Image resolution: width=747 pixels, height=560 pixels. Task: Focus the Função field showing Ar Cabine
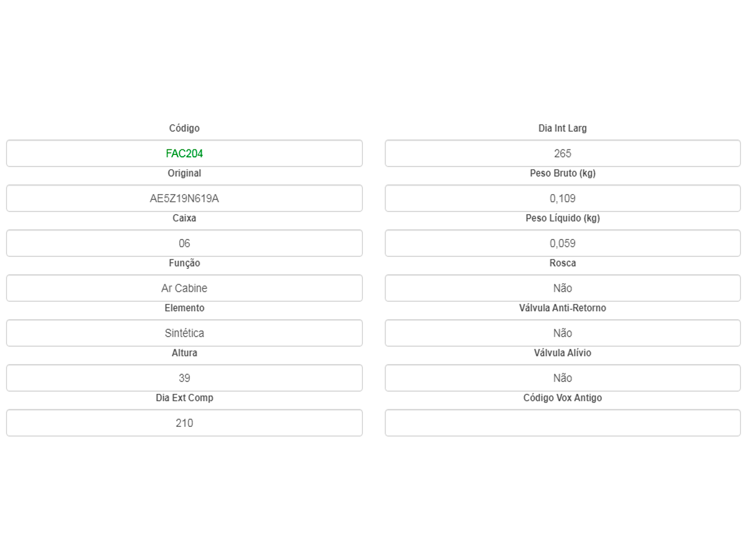point(184,288)
